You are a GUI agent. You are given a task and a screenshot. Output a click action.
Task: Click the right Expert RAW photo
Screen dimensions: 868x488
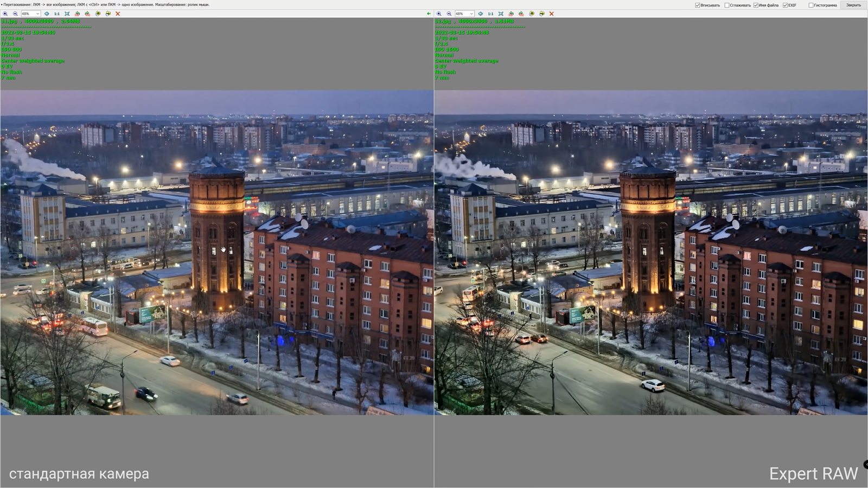(x=651, y=252)
